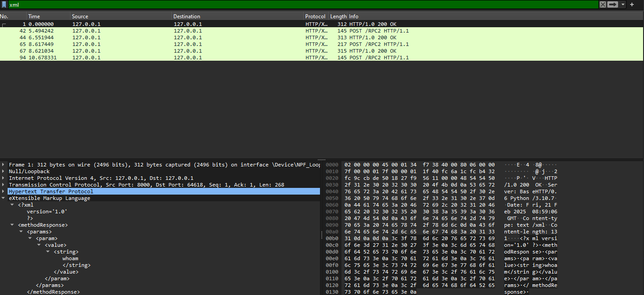Select the Null/Loopback protocol text
The width and height of the screenshot is (644, 295).
(29, 171)
